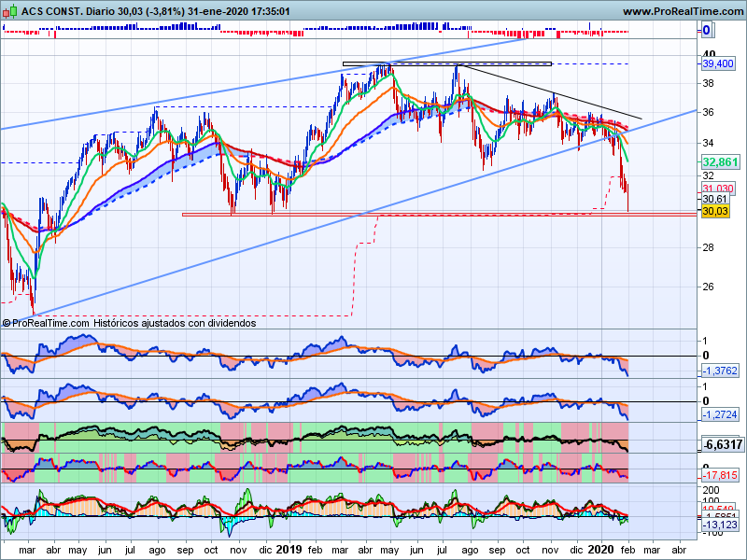This screenshot has height=560, width=747.
Task: Click the 26 price axis label
Action: click(708, 287)
